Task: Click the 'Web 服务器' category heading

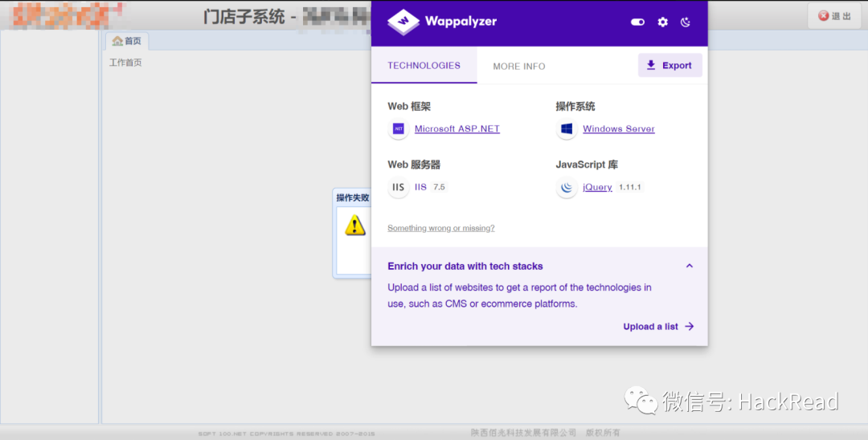Action: 414,164
